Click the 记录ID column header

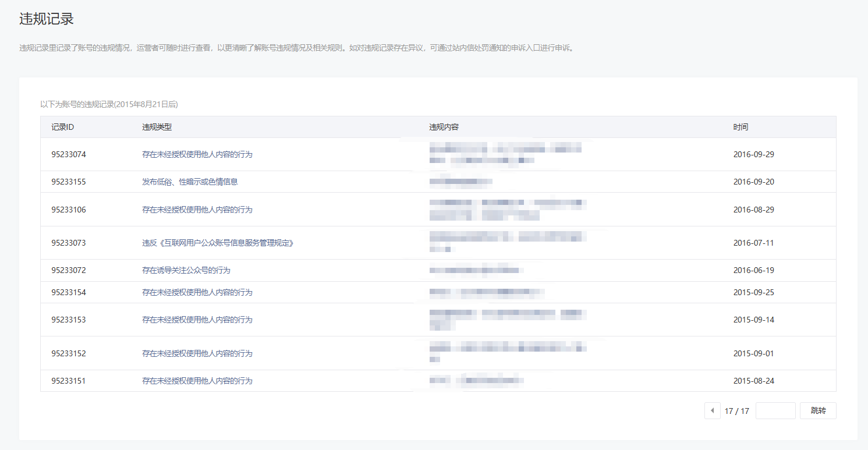click(62, 127)
